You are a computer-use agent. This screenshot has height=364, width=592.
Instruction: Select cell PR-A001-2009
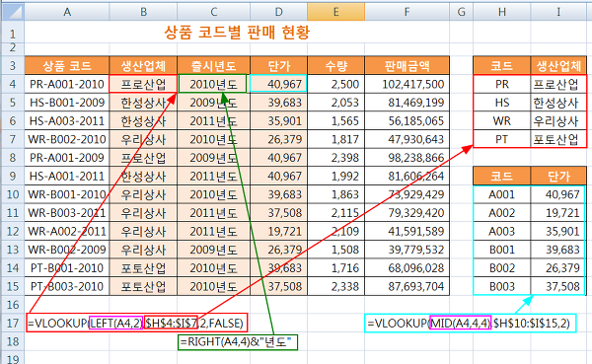tap(67, 158)
